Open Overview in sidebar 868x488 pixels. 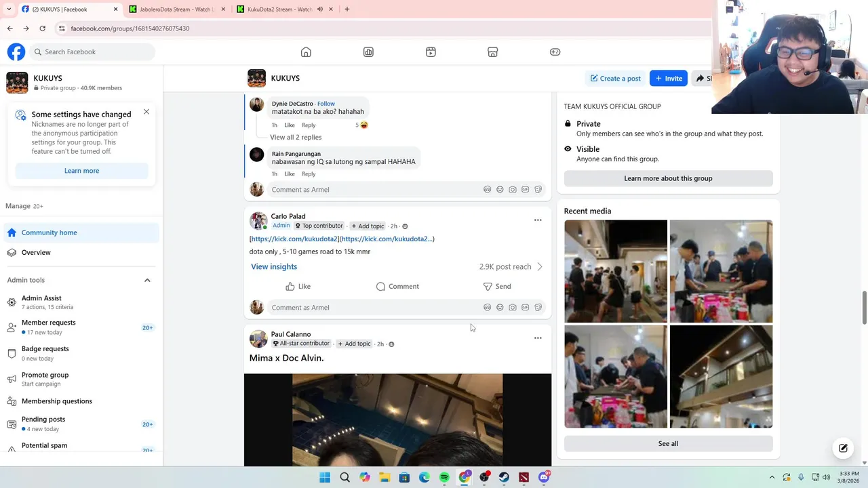click(81, 253)
